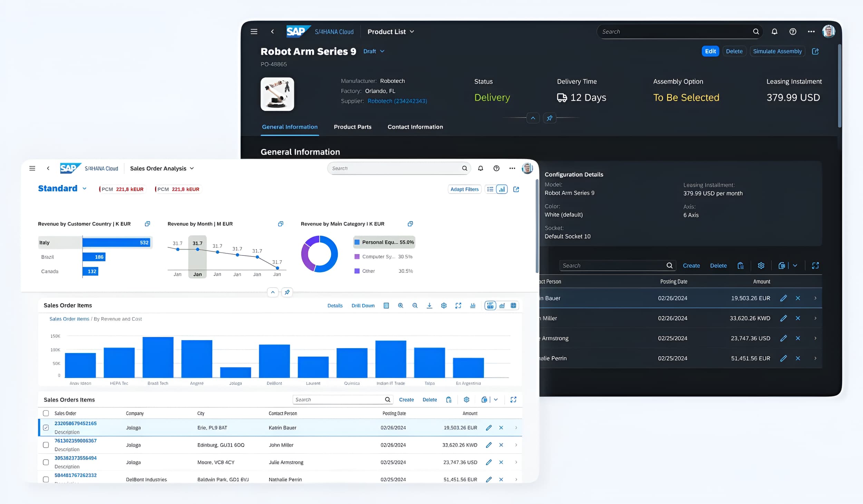This screenshot has height=504, width=863.
Task: Click Details in Sales Order Items toolbar
Action: [x=335, y=306]
